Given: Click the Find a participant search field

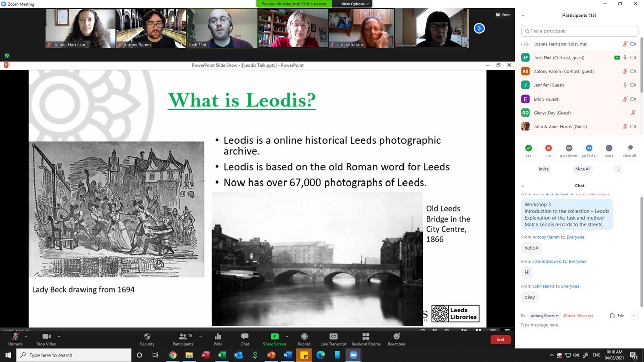Looking at the screenshot, I should (x=580, y=31).
